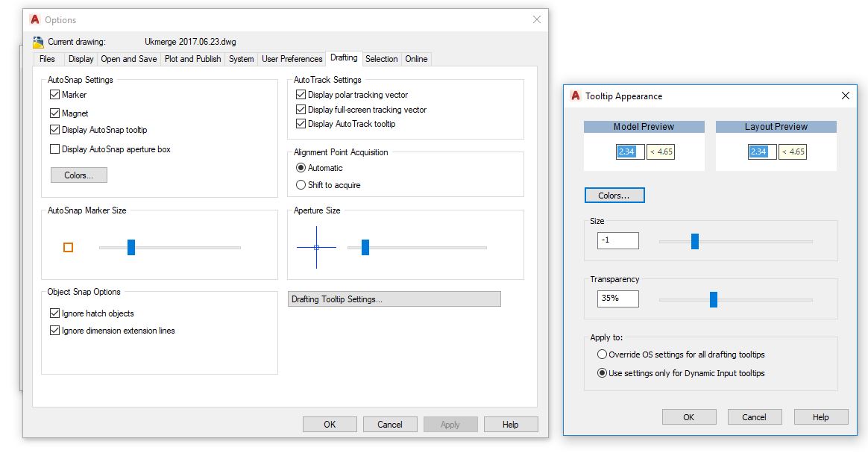
Task: Click the AutoCAD logo icon in Tooltip Appearance title bar
Action: pyautogui.click(x=575, y=96)
